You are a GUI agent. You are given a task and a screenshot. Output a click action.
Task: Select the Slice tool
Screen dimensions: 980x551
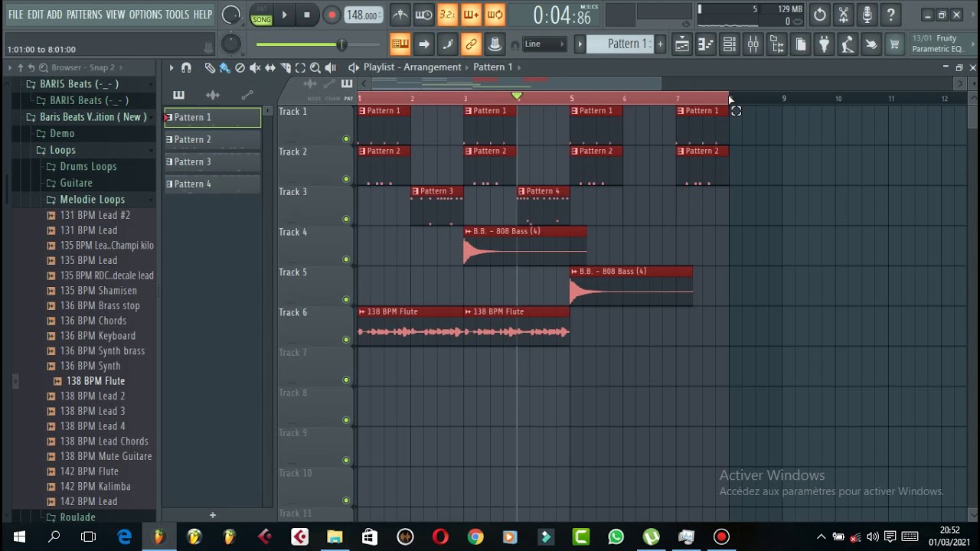[286, 67]
